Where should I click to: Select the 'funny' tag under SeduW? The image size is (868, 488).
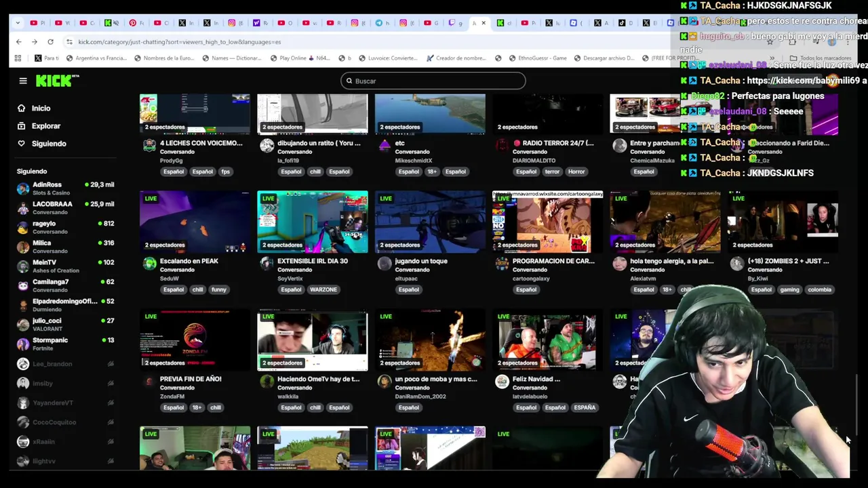click(x=218, y=289)
